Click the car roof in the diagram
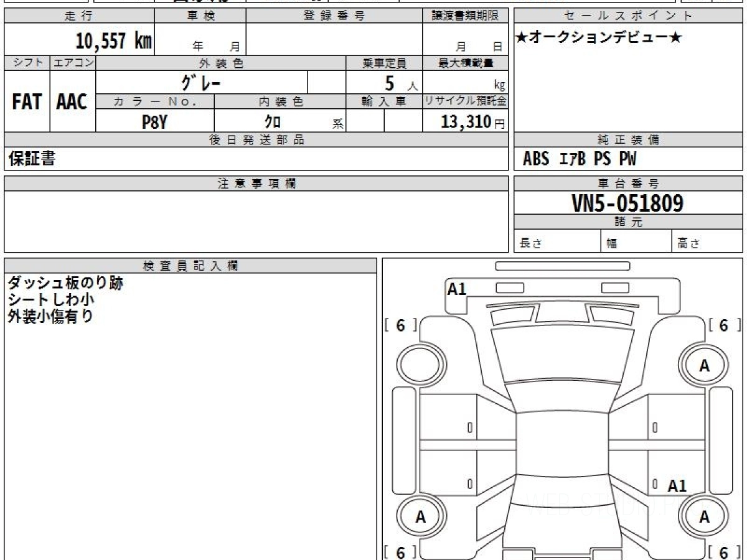Image resolution: width=747 pixels, height=560 pixels. click(x=563, y=442)
